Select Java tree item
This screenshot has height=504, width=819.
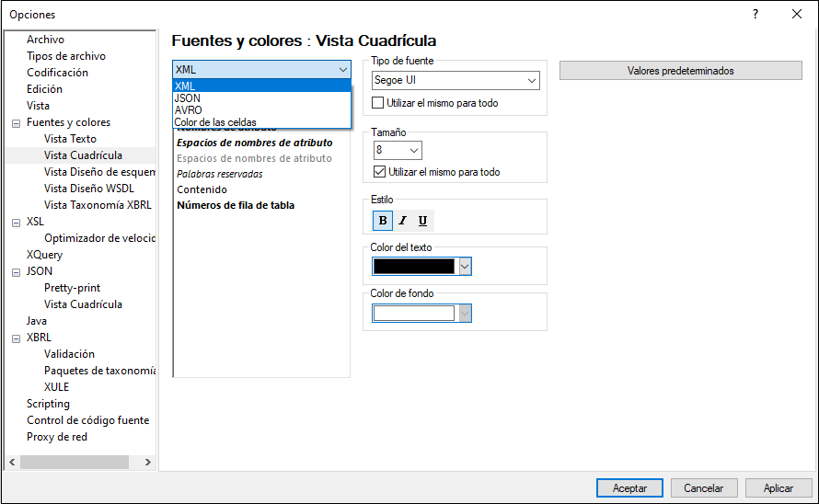(x=37, y=321)
